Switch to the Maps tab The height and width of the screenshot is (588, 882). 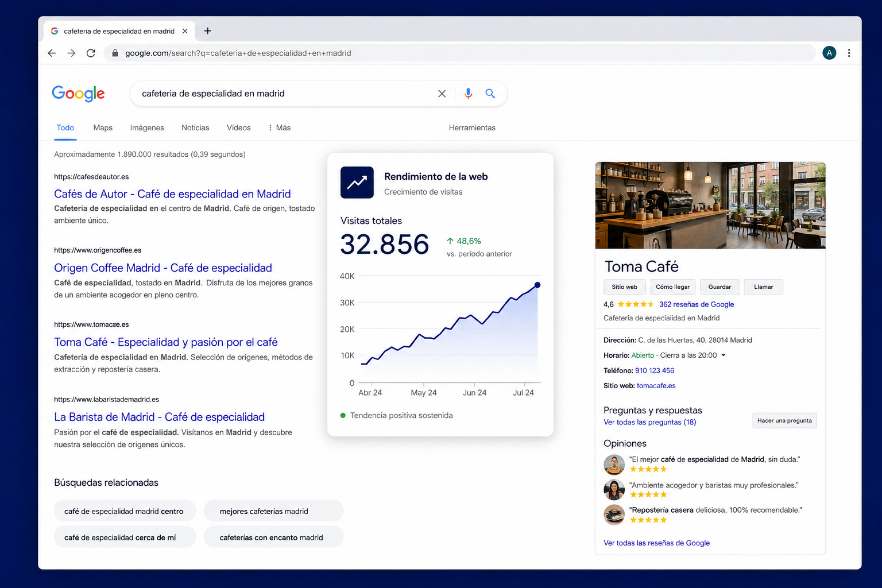pos(103,127)
